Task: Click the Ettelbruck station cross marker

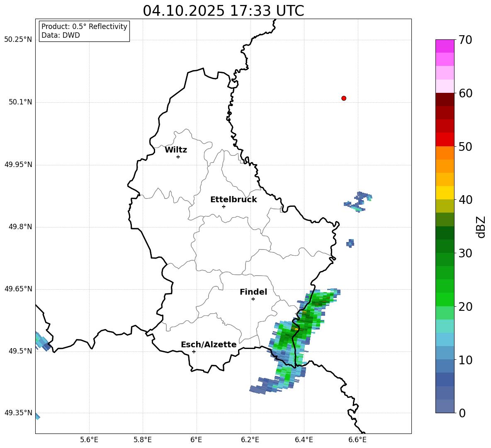Action: (x=224, y=206)
